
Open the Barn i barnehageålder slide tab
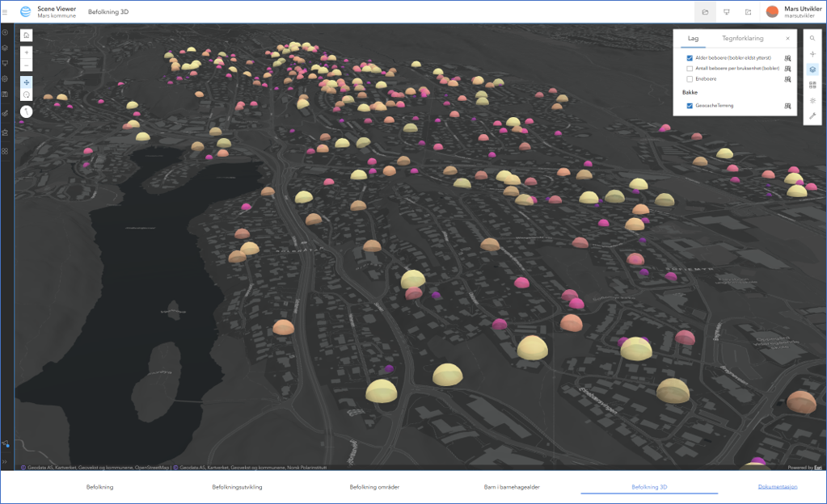click(512, 487)
